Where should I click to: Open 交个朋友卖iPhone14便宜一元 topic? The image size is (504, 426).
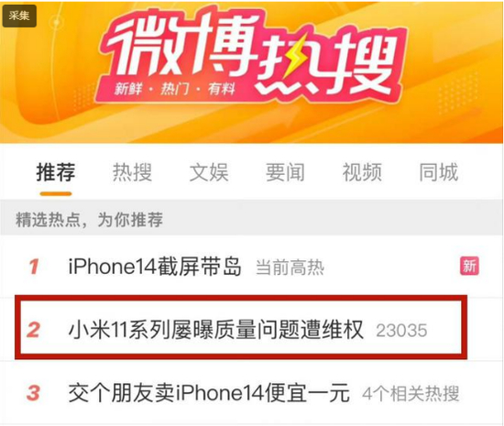[x=209, y=393]
